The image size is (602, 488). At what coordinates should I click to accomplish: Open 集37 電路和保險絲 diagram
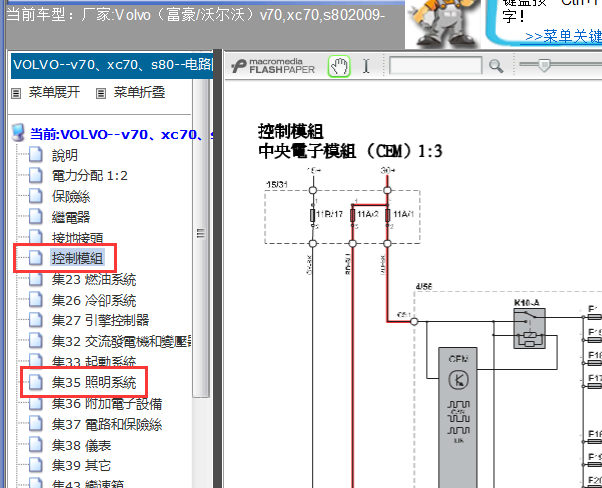(x=107, y=424)
